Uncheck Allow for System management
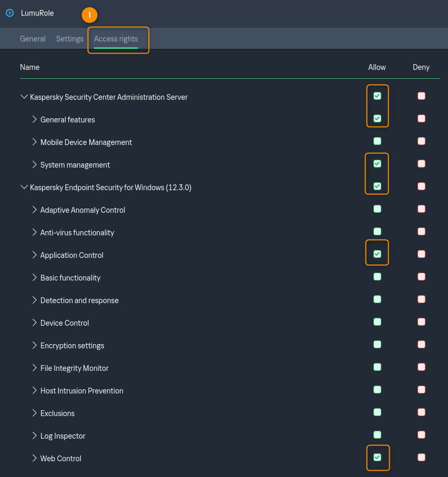Image resolution: width=448 pixels, height=477 pixels. [x=377, y=164]
